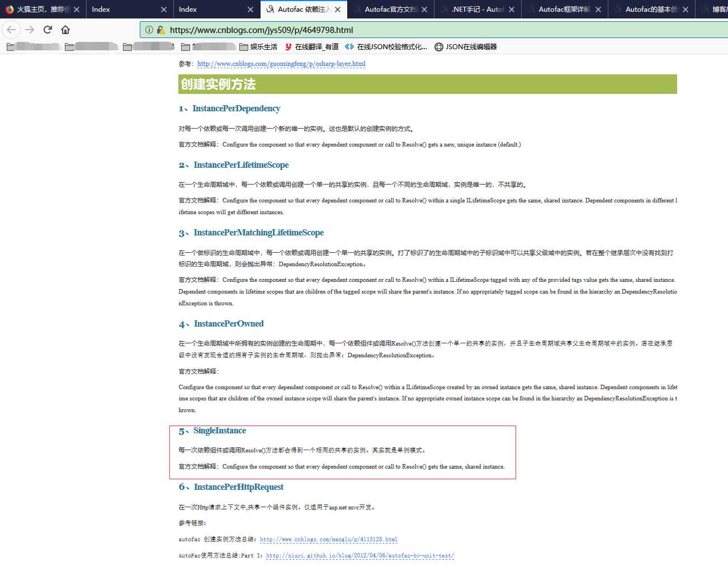The width and height of the screenshot is (728, 567).
Task: Open the 在线翻译_有道 bookmark
Action: coord(311,47)
